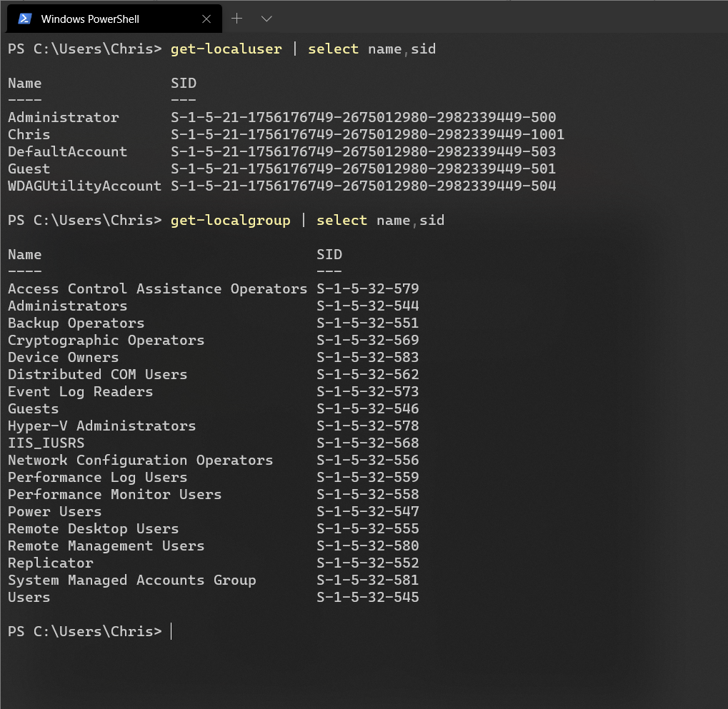Viewport: 728px width, 709px height.
Task: Click the get-localuser command text
Action: pyautogui.click(x=226, y=49)
